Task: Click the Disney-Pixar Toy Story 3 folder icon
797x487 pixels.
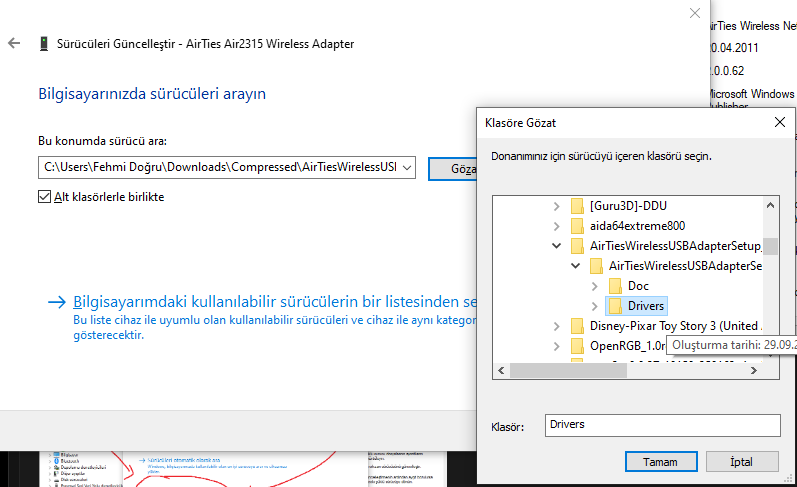Action: 577,326
